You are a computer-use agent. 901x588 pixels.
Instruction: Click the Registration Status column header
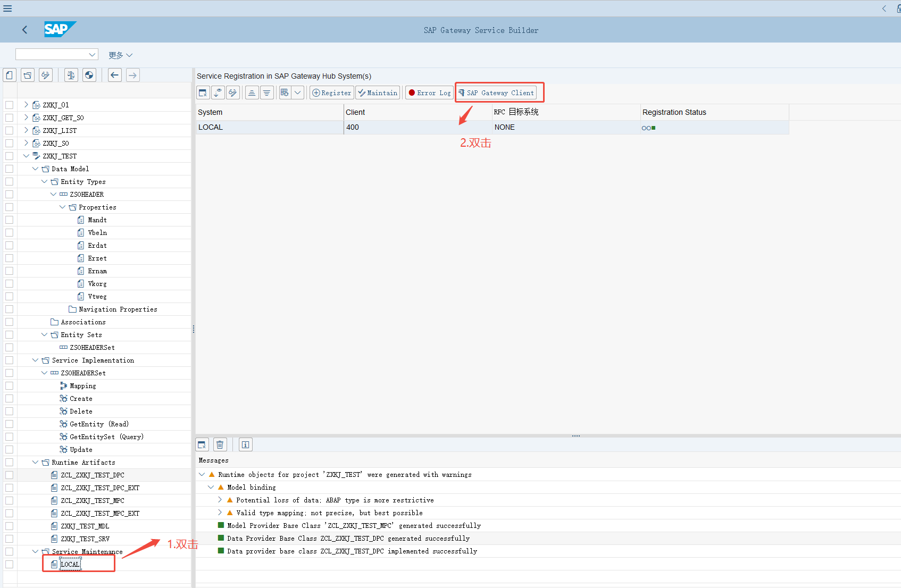click(x=714, y=112)
